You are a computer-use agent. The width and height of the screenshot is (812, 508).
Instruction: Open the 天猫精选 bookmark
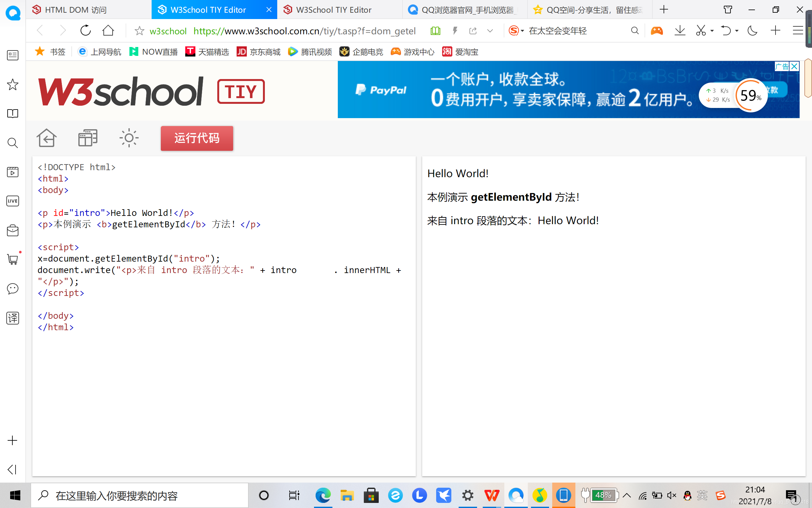pos(207,52)
